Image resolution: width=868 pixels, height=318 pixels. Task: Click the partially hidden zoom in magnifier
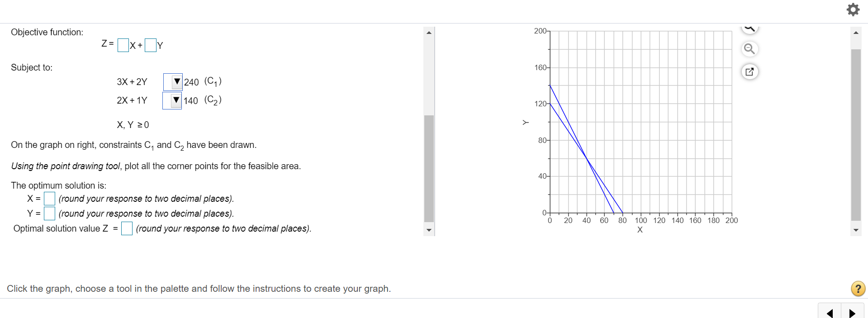(x=749, y=28)
